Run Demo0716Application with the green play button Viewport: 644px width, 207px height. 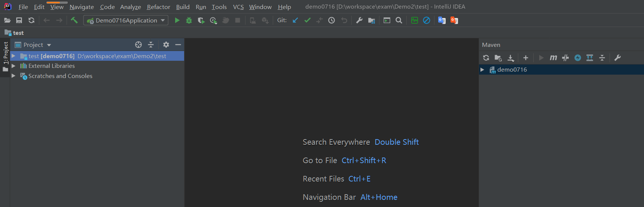pos(177,20)
